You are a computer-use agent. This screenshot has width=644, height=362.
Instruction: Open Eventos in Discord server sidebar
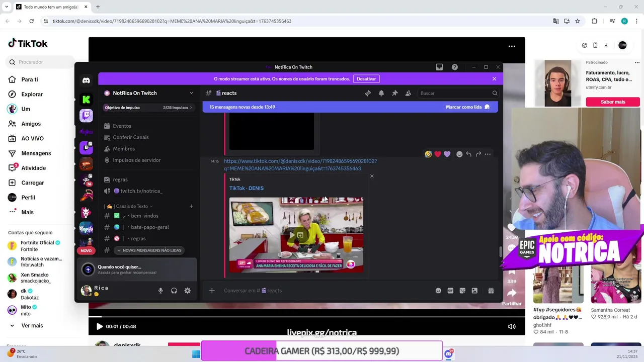[x=122, y=126]
